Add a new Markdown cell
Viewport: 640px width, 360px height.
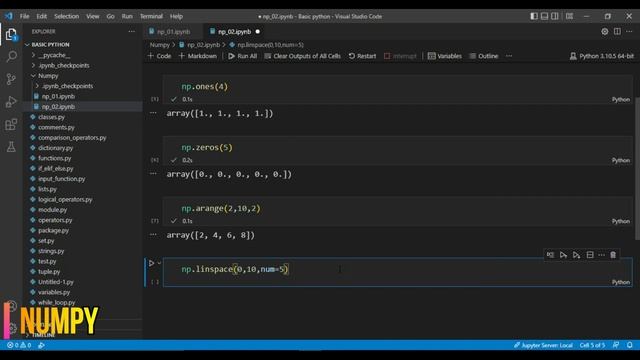(198, 56)
